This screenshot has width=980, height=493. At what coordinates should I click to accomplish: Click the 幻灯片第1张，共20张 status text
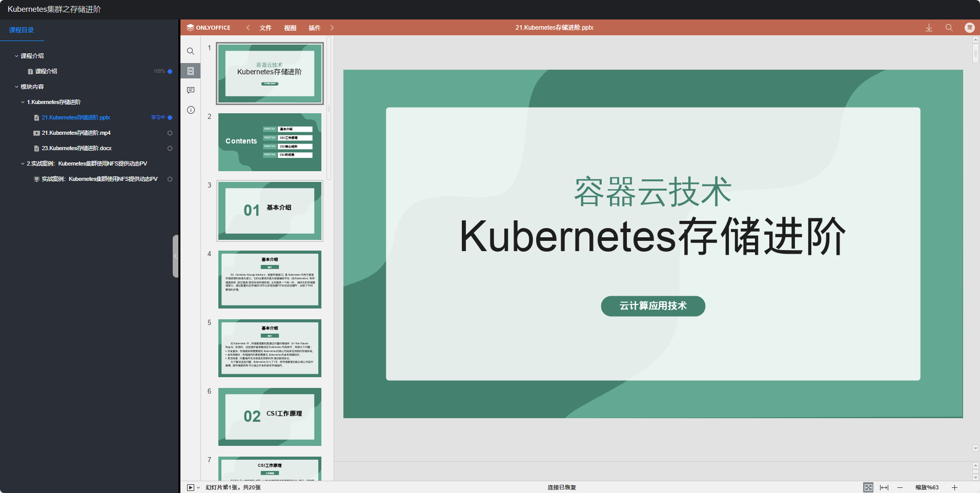click(233, 487)
